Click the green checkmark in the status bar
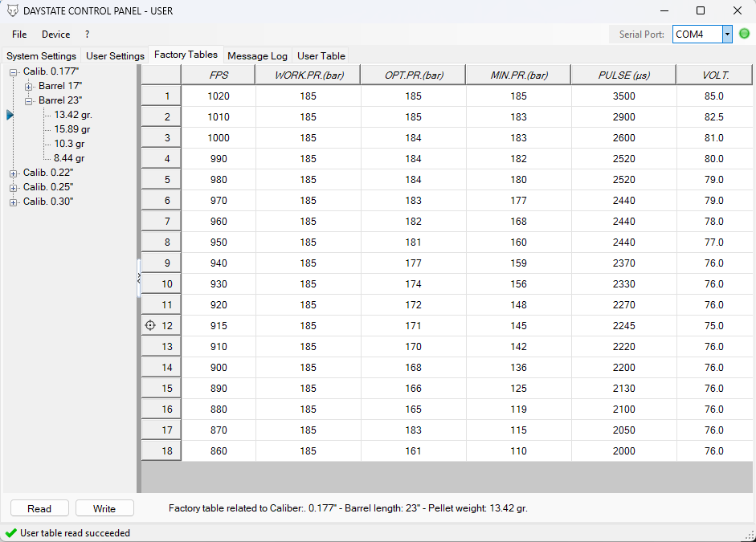756x542 pixels. click(x=10, y=533)
